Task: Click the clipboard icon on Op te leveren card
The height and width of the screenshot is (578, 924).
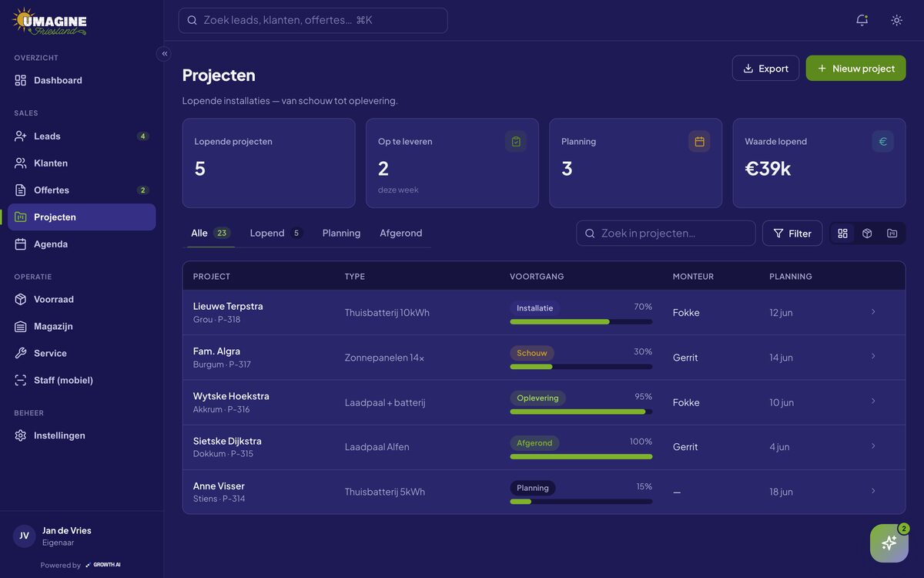Action: click(x=516, y=141)
